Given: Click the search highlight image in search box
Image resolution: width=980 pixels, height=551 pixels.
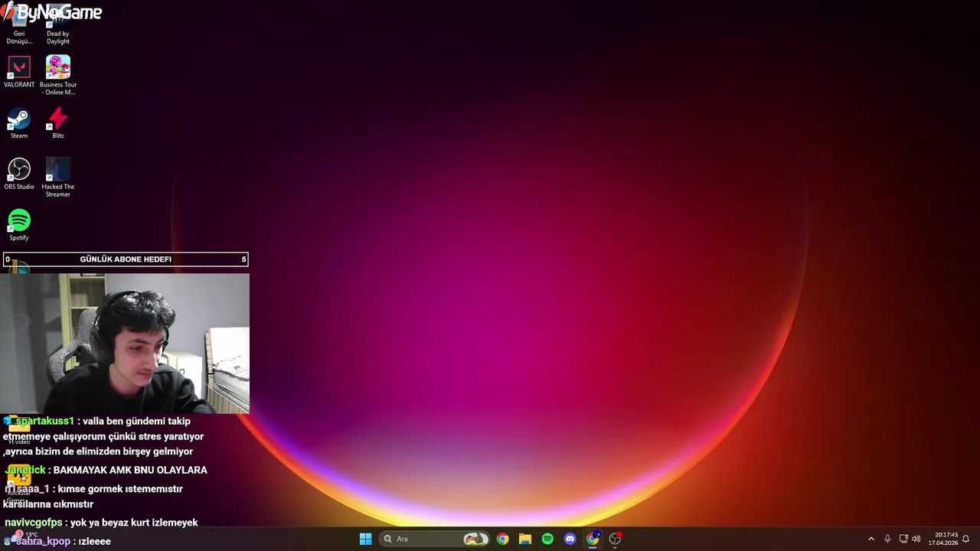Looking at the screenshot, I should 475,539.
